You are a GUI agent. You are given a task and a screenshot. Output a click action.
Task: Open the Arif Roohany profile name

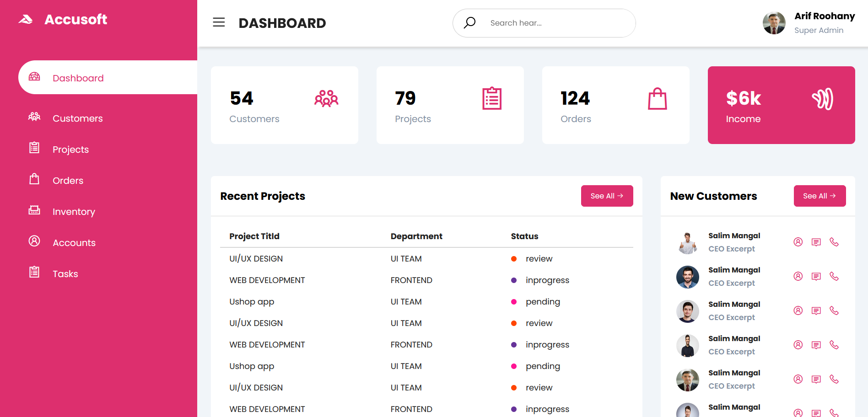pos(825,16)
